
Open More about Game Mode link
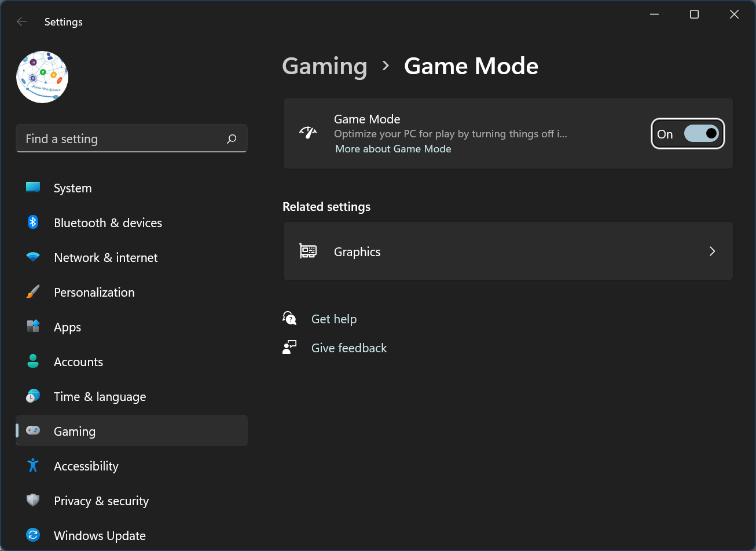(393, 149)
